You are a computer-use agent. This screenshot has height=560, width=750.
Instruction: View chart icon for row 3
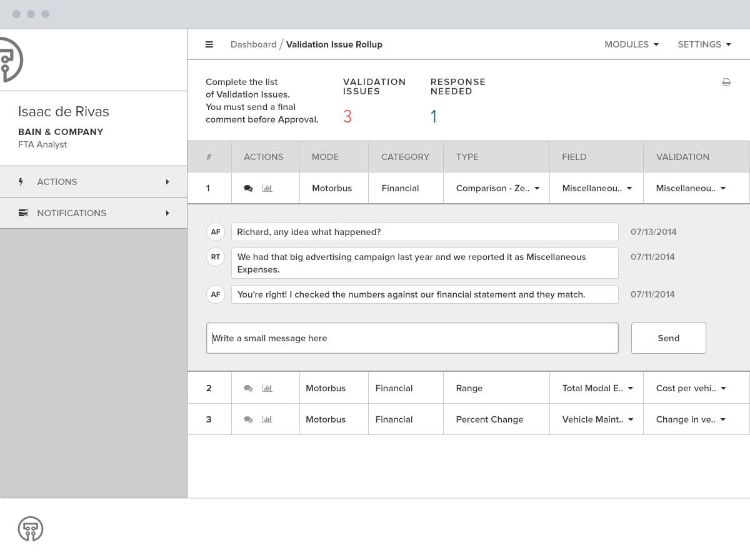(x=267, y=419)
